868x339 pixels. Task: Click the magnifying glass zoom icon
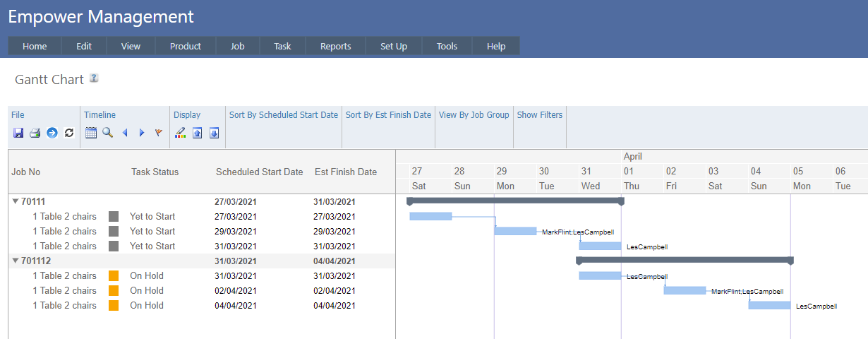click(x=108, y=133)
